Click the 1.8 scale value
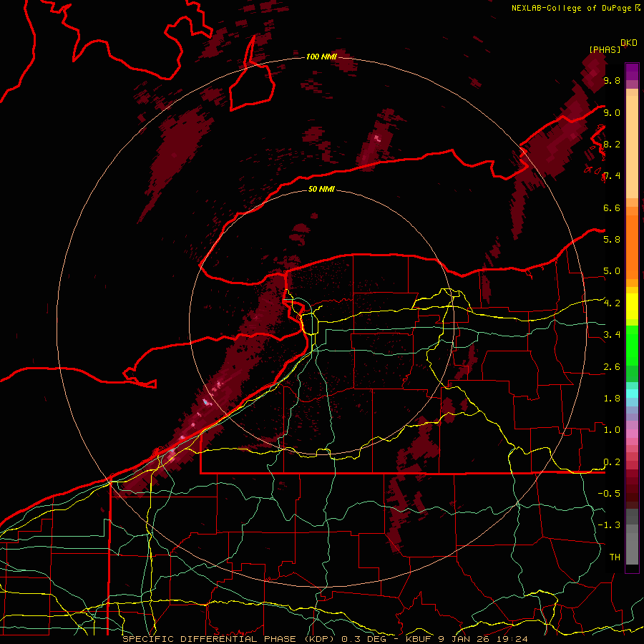 [x=612, y=399]
